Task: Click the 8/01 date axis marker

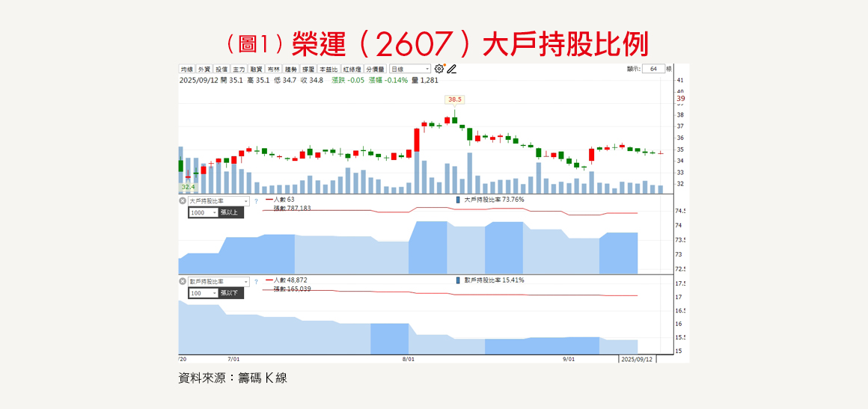Action: click(x=409, y=359)
